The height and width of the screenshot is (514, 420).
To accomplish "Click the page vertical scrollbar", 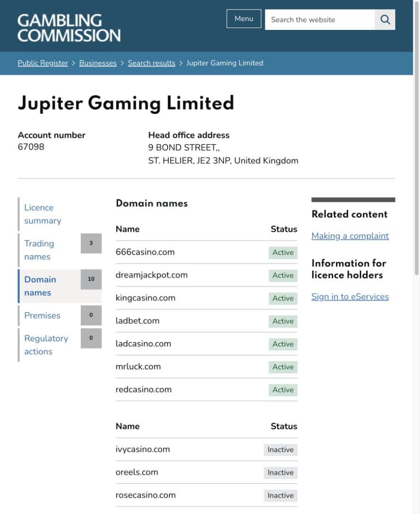I will coord(417,138).
